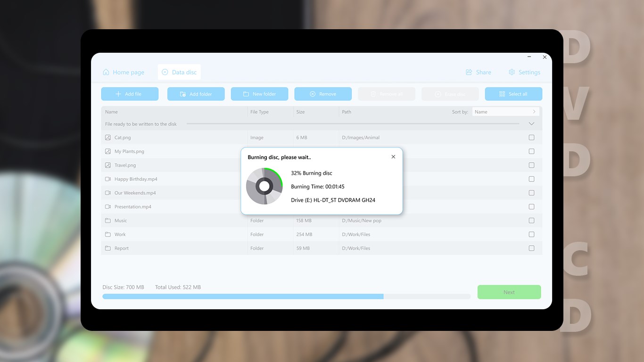Close the app window with X
Screen dimensions: 644x362
(x=545, y=57)
